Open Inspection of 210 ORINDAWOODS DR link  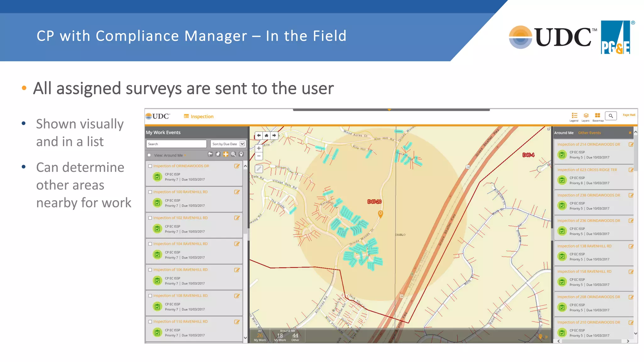[x=589, y=322]
